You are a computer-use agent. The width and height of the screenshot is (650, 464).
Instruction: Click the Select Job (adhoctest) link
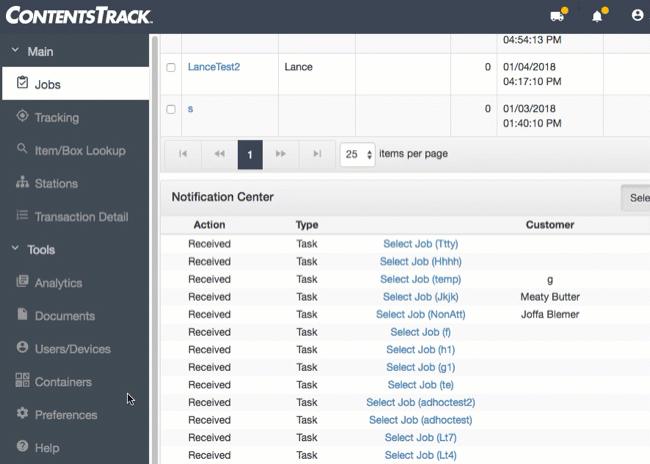420,420
